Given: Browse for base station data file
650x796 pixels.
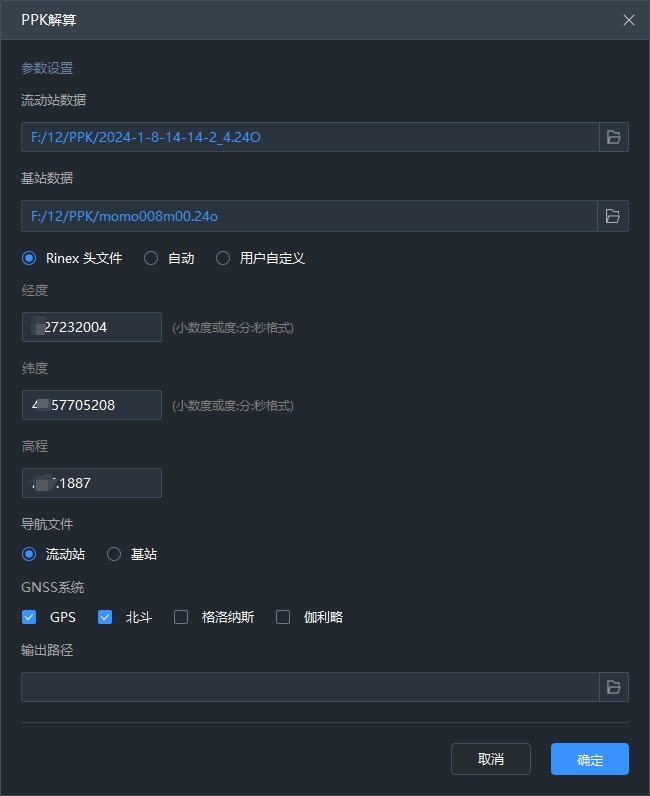Looking at the screenshot, I should coord(614,215).
